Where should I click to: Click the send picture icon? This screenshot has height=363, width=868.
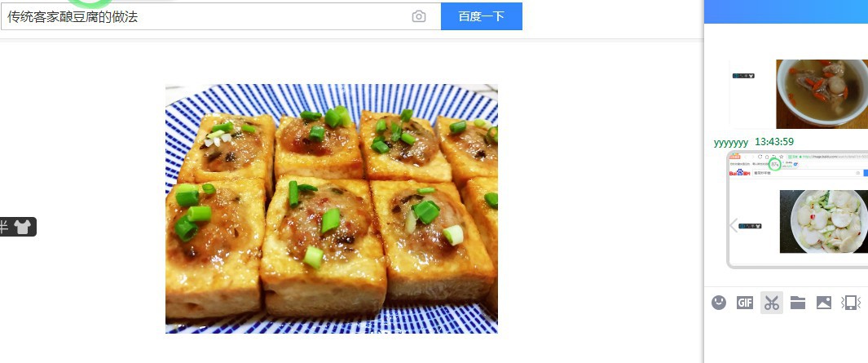pos(824,303)
